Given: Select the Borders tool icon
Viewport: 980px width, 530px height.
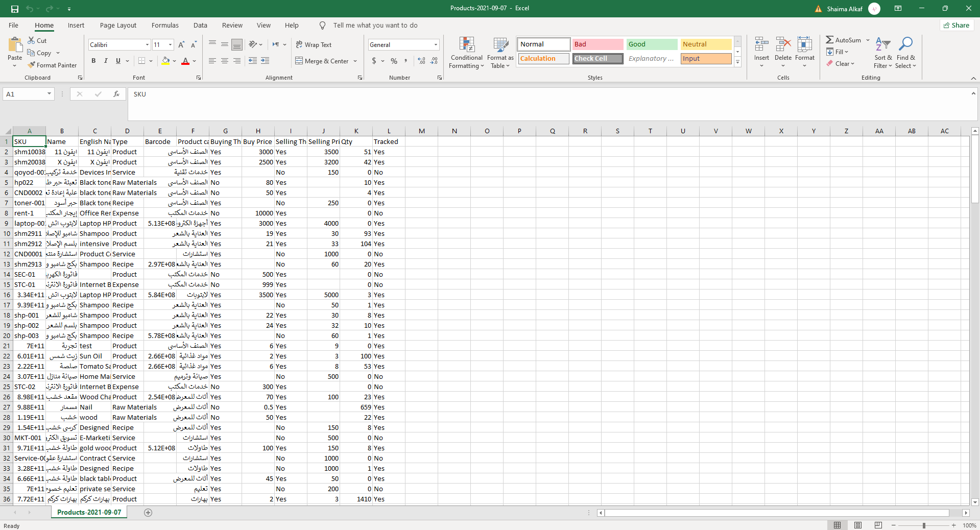Looking at the screenshot, I should pyautogui.click(x=141, y=61).
